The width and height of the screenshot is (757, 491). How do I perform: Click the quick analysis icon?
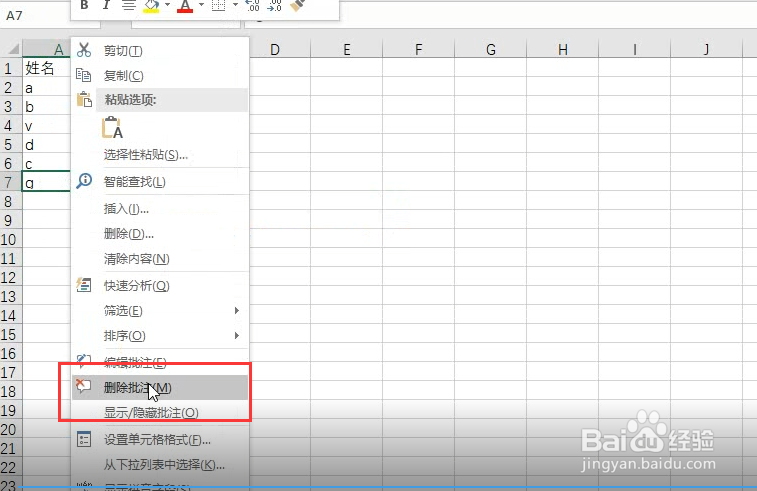[x=84, y=285]
